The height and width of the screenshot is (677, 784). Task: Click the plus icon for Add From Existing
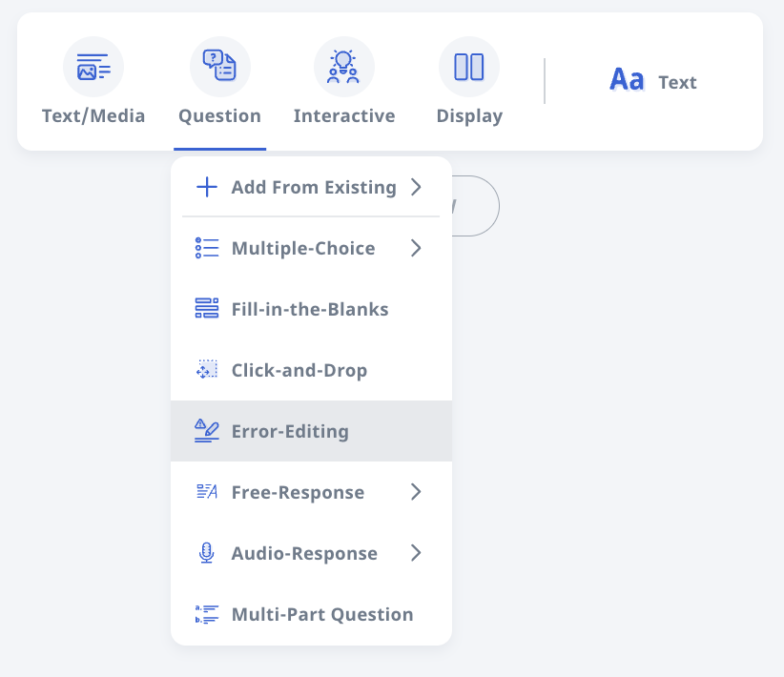tap(207, 187)
